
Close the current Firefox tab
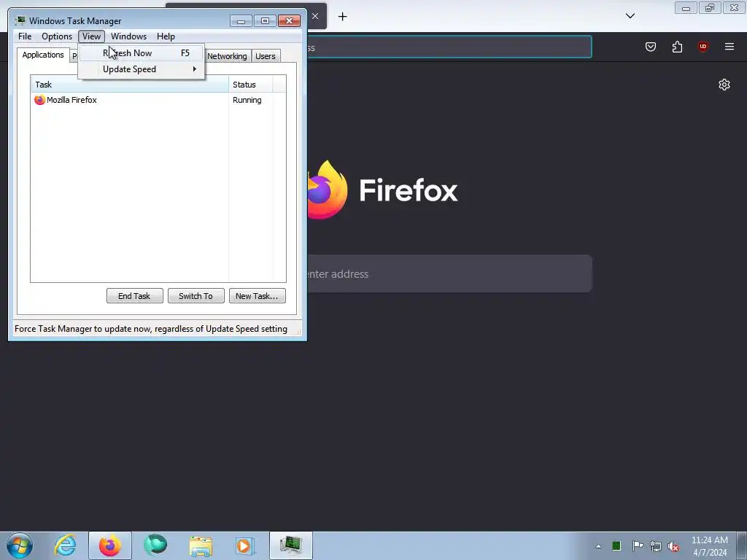click(x=315, y=16)
